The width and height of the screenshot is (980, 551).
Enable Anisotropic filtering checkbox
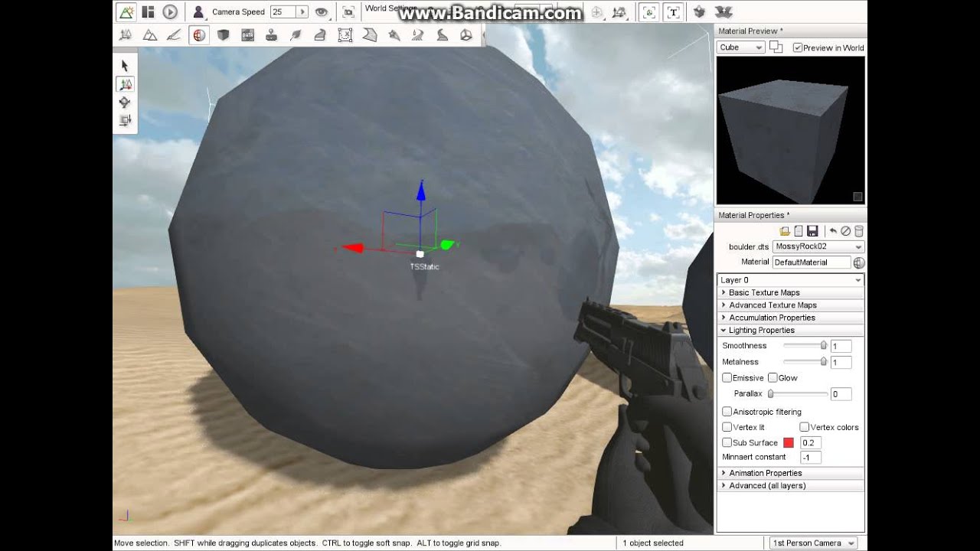click(x=727, y=412)
